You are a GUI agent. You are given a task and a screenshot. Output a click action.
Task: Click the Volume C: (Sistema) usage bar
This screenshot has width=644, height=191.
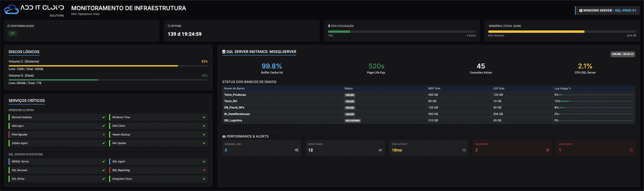click(108, 66)
